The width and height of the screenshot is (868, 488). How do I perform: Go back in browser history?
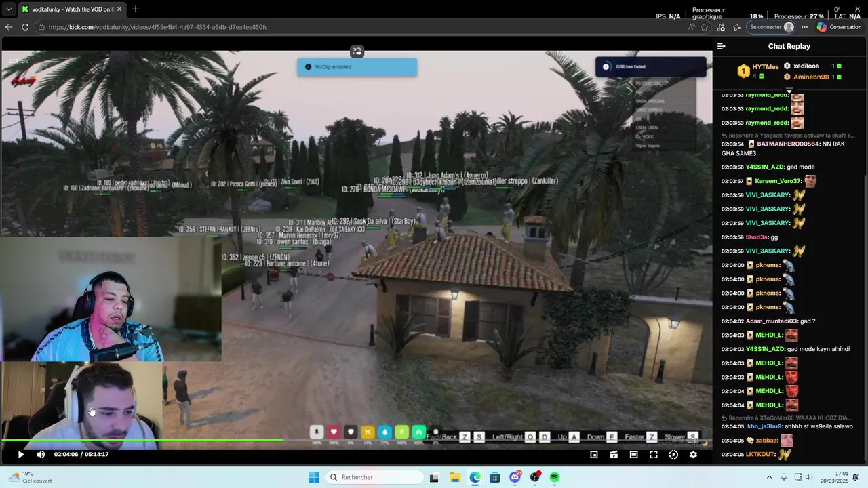[9, 27]
